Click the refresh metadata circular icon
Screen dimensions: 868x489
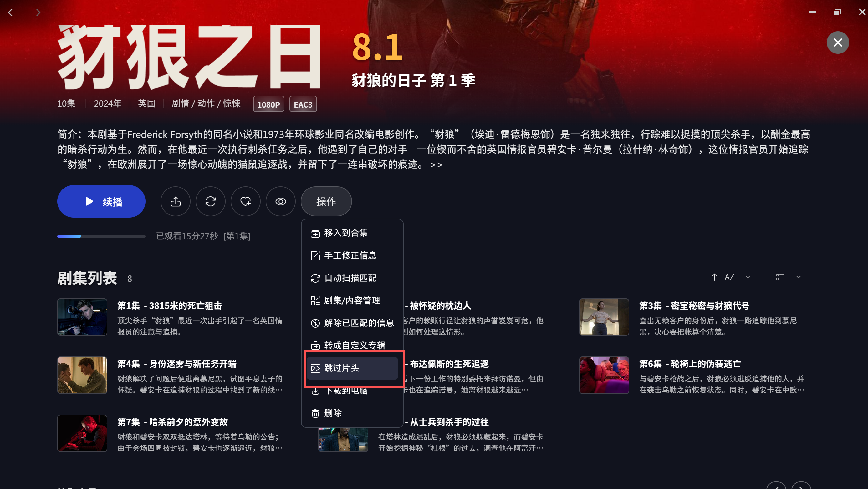[x=210, y=201]
